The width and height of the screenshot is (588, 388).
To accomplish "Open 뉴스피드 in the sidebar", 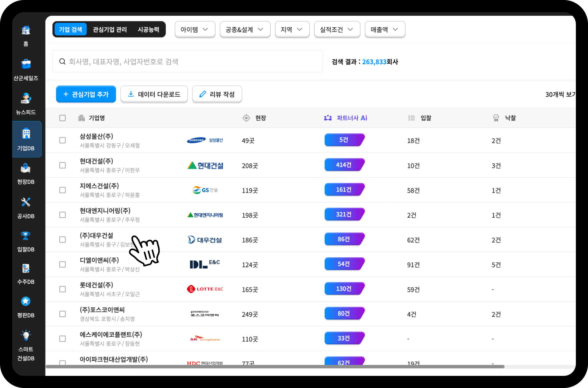I will (26, 104).
